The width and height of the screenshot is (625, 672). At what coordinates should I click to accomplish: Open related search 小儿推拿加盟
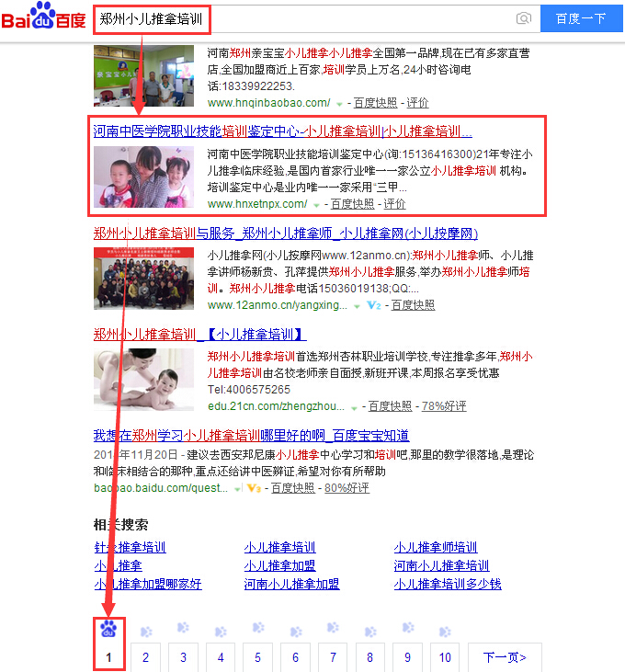tap(279, 565)
